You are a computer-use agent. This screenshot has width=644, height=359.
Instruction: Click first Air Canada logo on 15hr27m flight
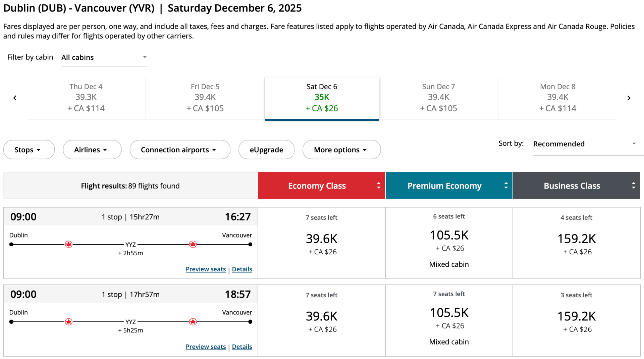[69, 244]
